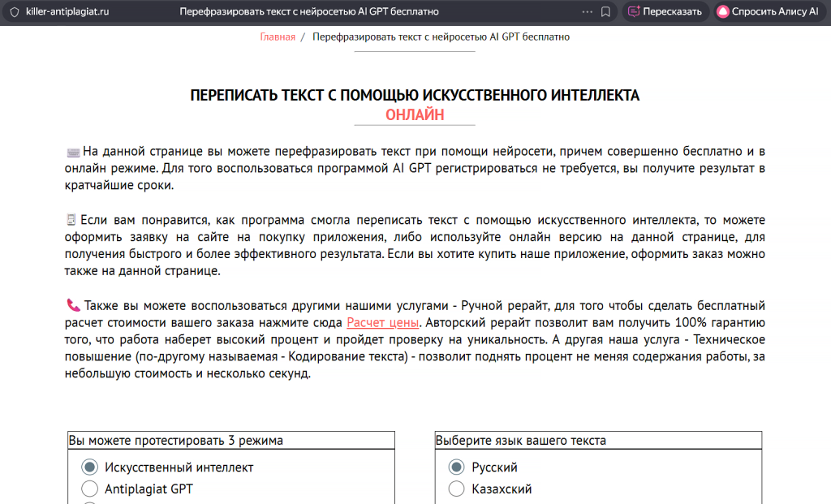Click the underlined ОНЛАЙН heading
This screenshot has width=831, height=504.
pyautogui.click(x=415, y=114)
